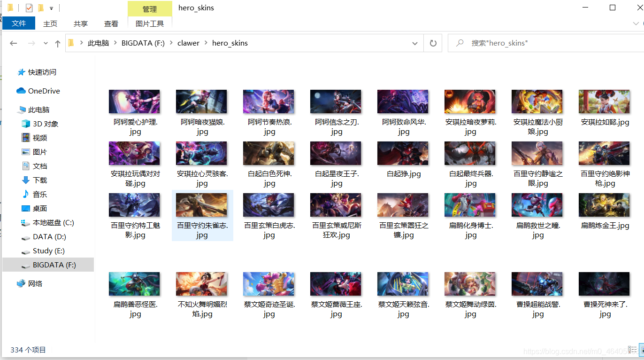Select the DATA (D:) drive in sidebar

tap(44, 236)
